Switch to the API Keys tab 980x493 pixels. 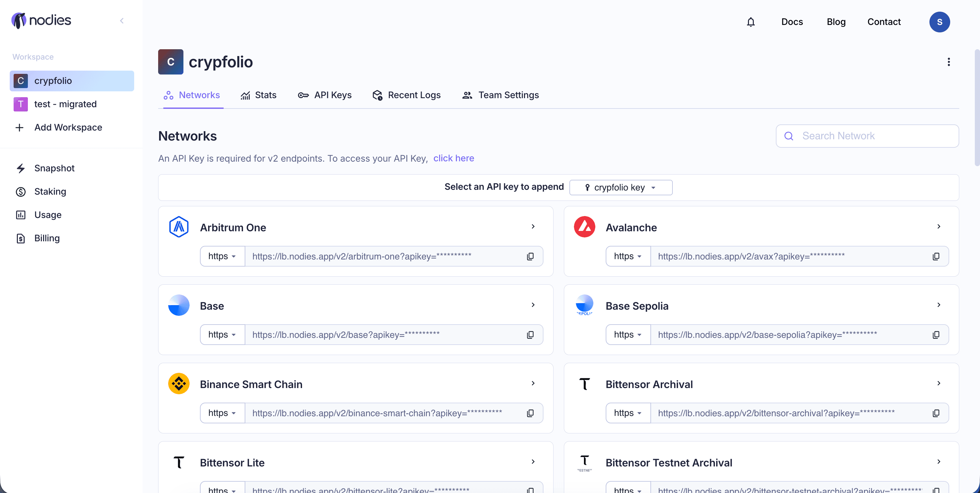point(325,95)
